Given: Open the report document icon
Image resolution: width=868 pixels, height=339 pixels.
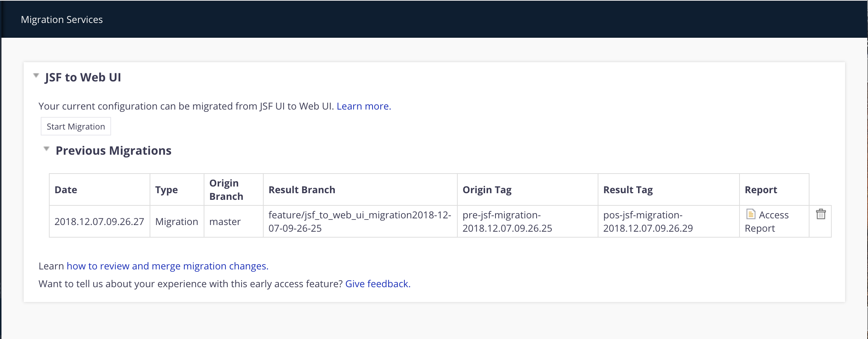Looking at the screenshot, I should [751, 214].
